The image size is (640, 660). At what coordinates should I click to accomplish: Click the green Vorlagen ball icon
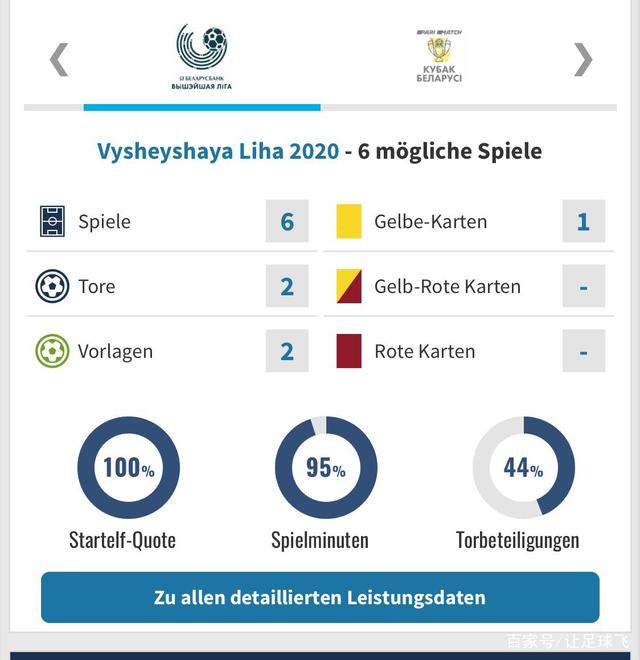52,351
